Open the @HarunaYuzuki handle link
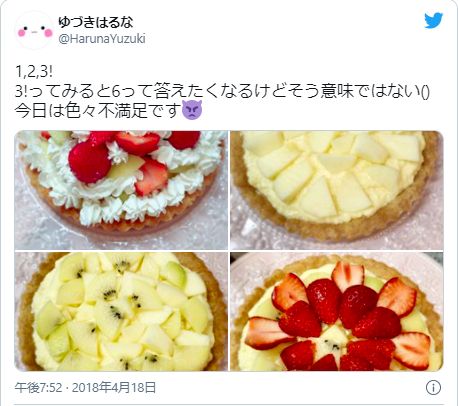 tap(102, 39)
